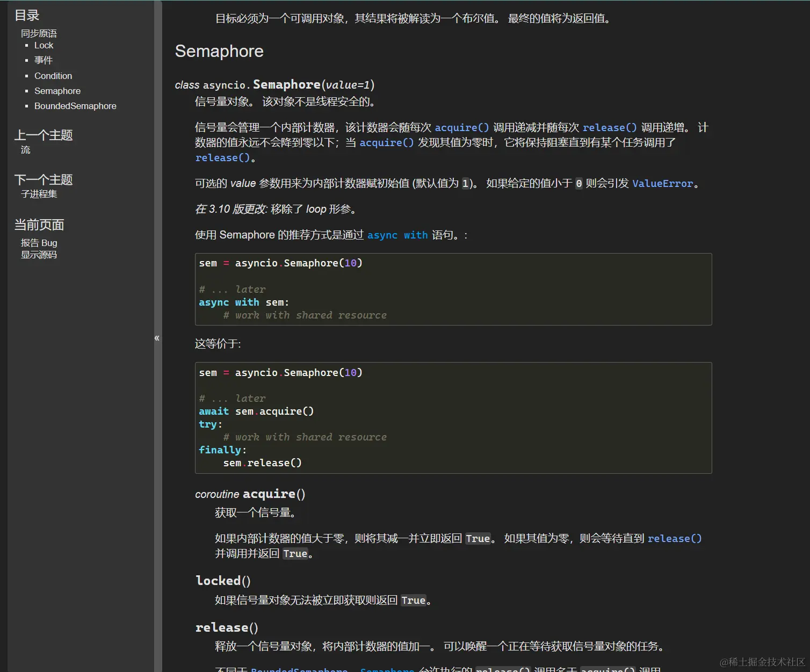Click the release() link ending the counter paragraph
Image resolution: width=810 pixels, height=672 pixels.
click(x=222, y=158)
